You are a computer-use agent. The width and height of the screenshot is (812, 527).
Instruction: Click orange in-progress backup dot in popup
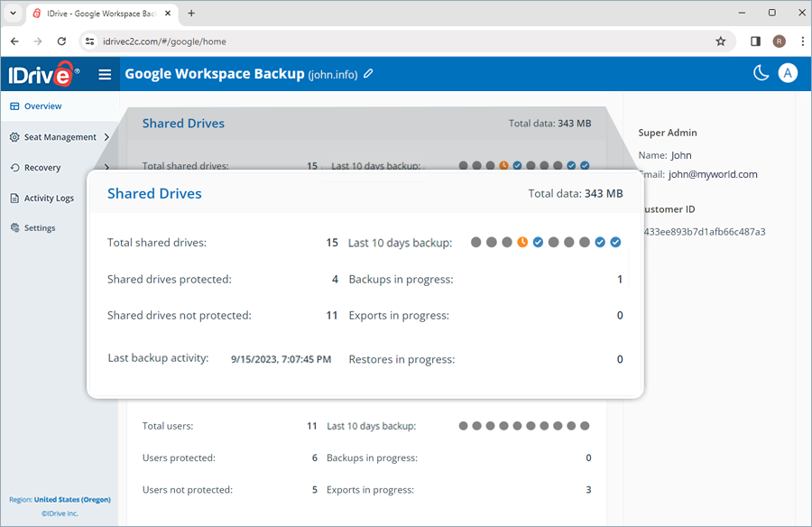[x=522, y=242]
